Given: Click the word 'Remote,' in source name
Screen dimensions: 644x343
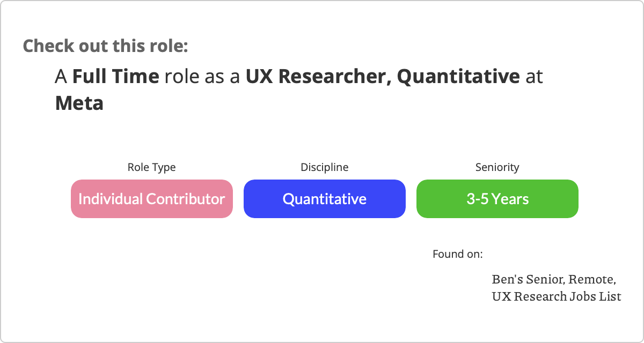Looking at the screenshot, I should click(592, 280).
